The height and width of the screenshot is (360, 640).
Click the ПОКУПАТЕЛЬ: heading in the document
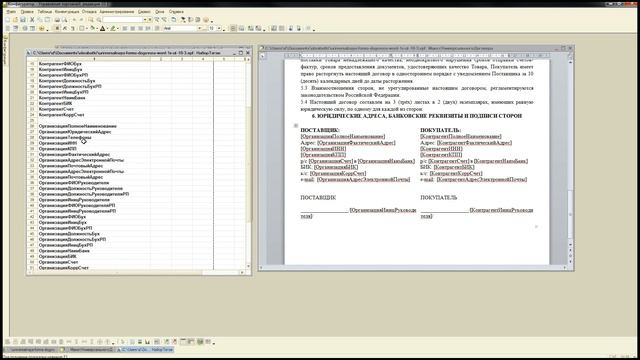pos(440,131)
